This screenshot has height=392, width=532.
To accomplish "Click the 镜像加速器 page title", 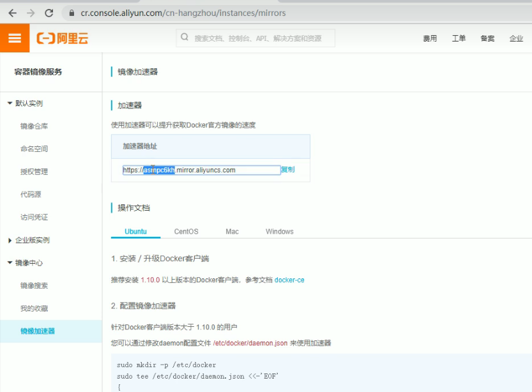I will click(138, 72).
